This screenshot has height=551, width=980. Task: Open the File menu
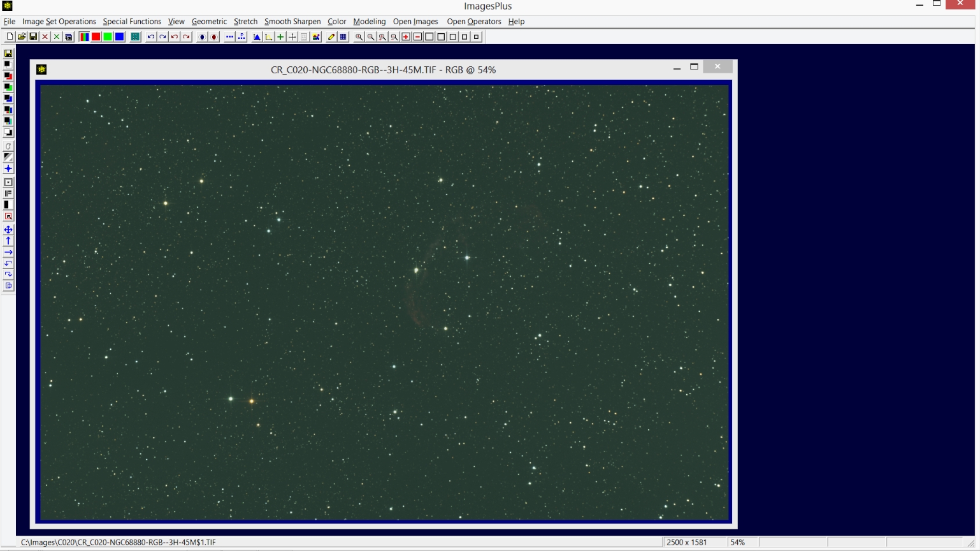[x=9, y=22]
